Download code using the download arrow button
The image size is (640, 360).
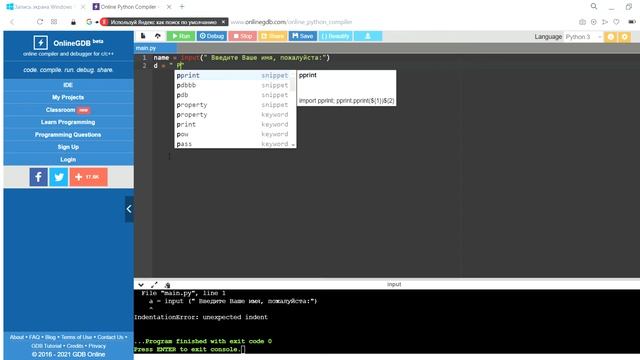pos(368,36)
